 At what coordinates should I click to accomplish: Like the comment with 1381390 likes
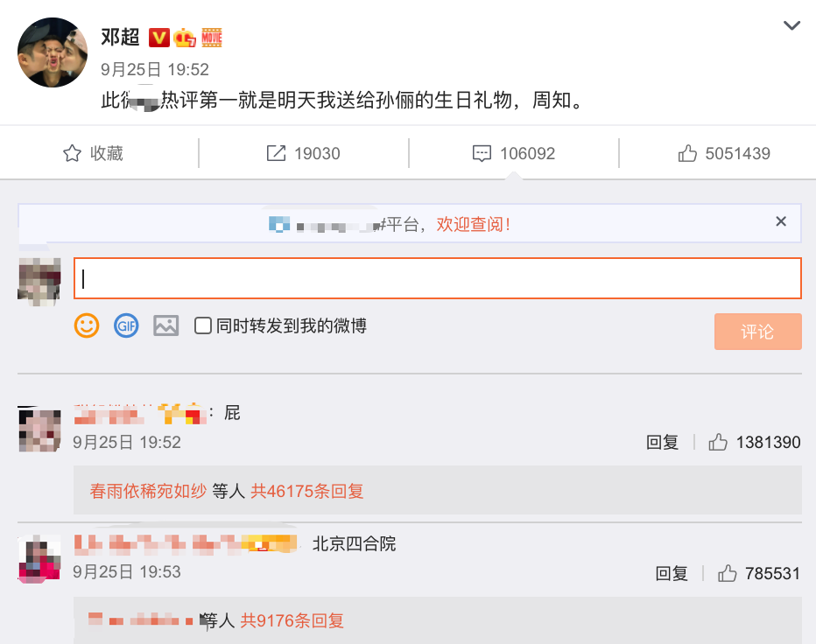718,443
